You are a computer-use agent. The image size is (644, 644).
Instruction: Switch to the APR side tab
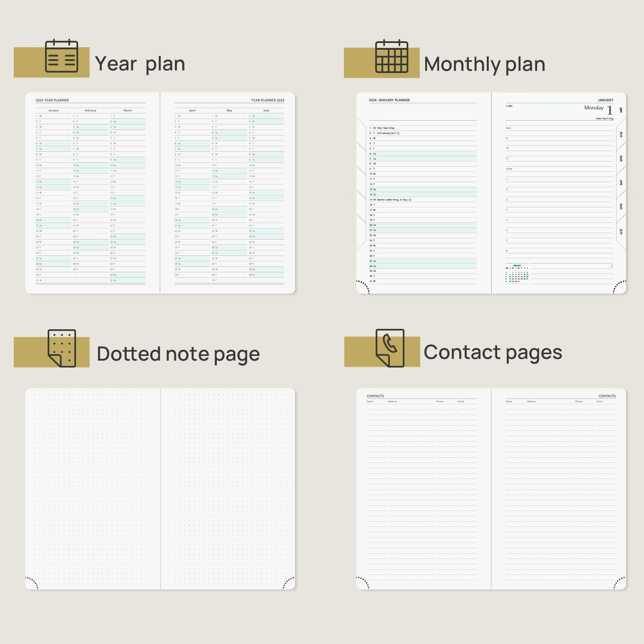pyautogui.click(x=621, y=182)
